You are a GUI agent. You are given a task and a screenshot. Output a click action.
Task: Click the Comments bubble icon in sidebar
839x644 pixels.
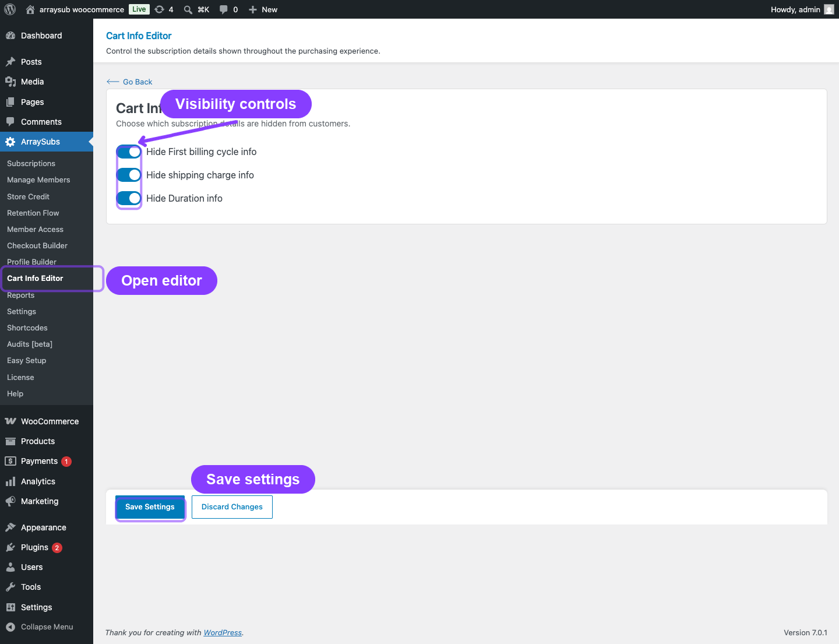point(10,122)
